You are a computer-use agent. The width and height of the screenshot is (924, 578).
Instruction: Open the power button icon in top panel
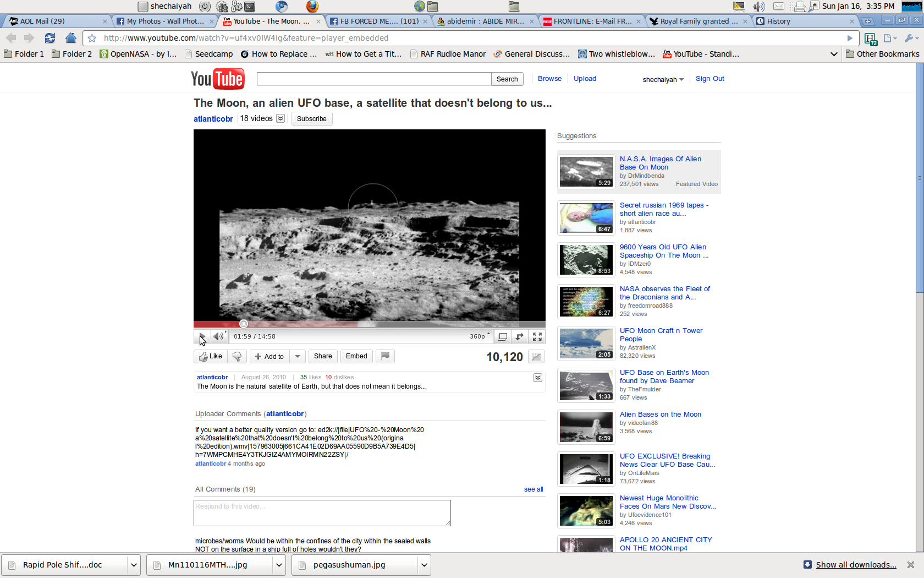click(x=205, y=6)
